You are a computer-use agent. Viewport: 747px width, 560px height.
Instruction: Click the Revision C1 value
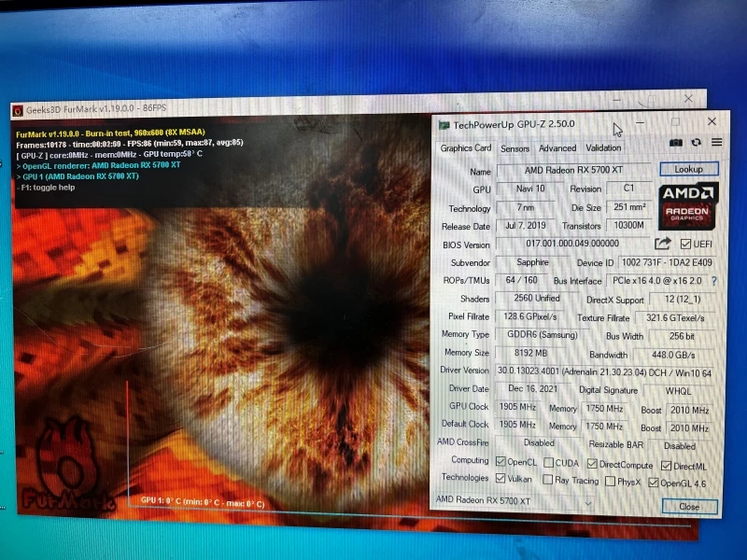[x=628, y=189]
